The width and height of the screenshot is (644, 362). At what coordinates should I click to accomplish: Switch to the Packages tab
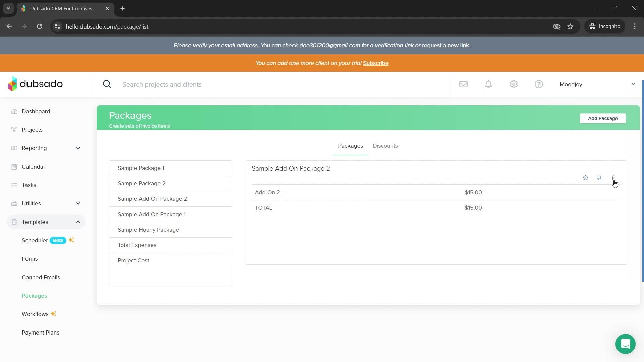click(x=350, y=146)
